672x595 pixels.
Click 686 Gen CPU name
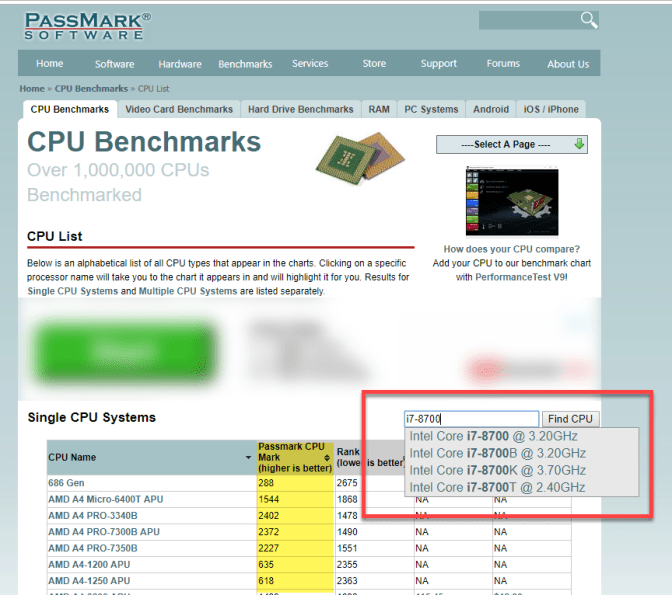[x=66, y=483]
